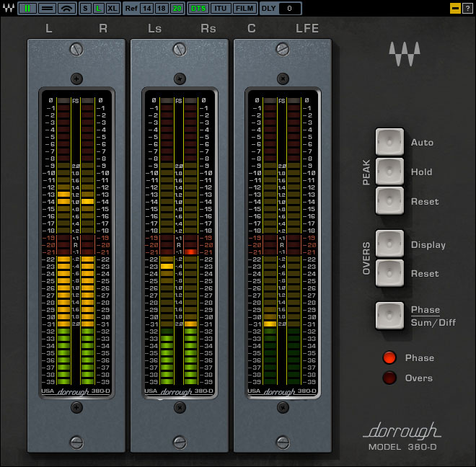Select reference level 14
The width and height of the screenshot is (476, 467).
pos(146,8)
